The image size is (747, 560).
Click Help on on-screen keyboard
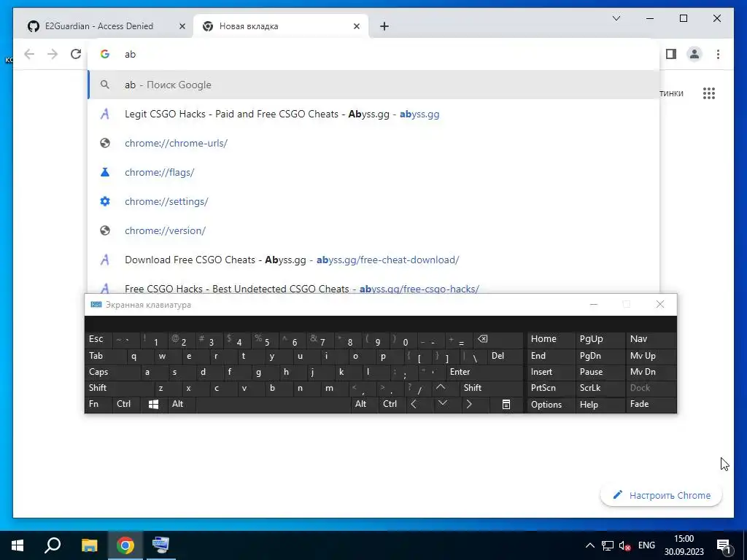coord(600,404)
